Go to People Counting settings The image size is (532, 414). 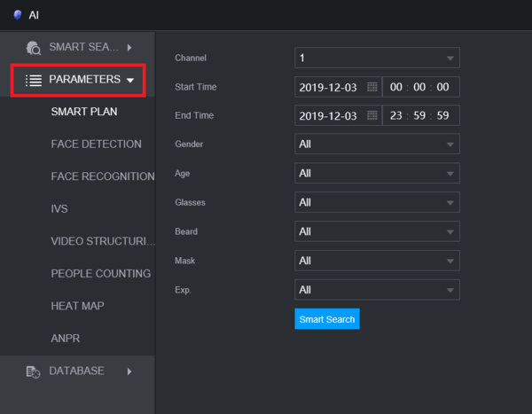point(100,274)
